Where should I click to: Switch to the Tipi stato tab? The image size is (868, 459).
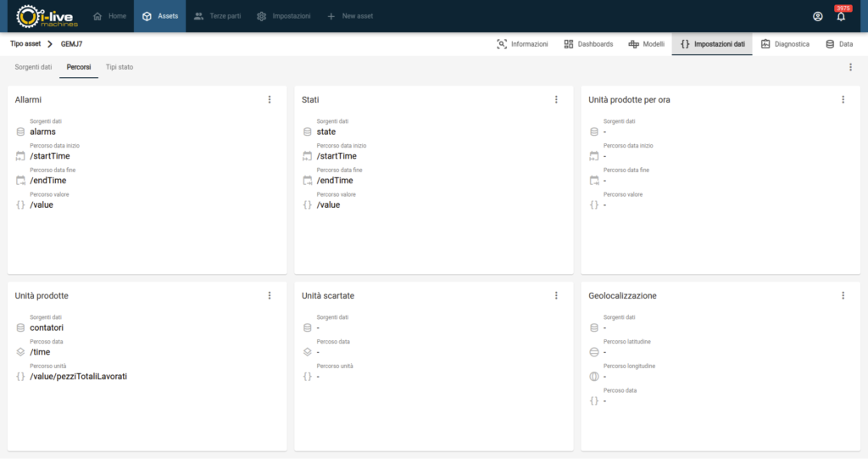pos(120,67)
